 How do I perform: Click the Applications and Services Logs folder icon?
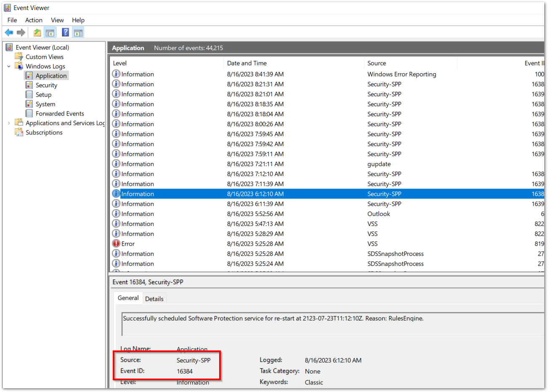(19, 123)
